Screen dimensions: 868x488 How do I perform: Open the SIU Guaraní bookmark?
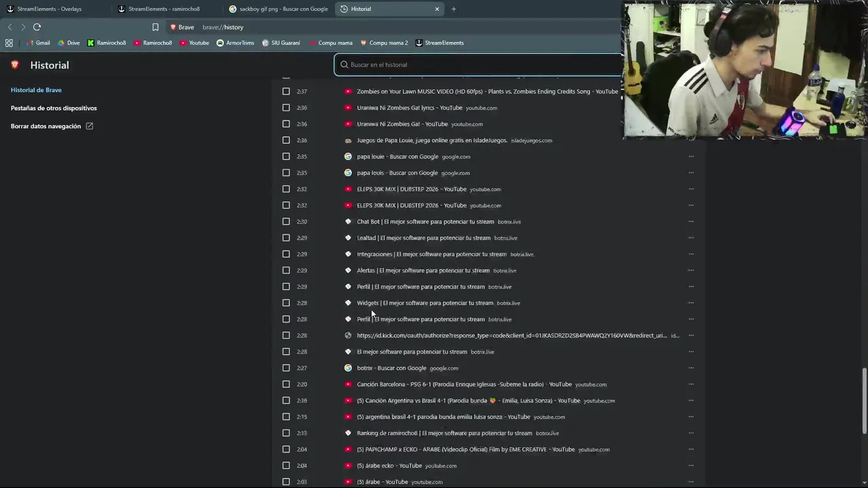click(x=281, y=43)
